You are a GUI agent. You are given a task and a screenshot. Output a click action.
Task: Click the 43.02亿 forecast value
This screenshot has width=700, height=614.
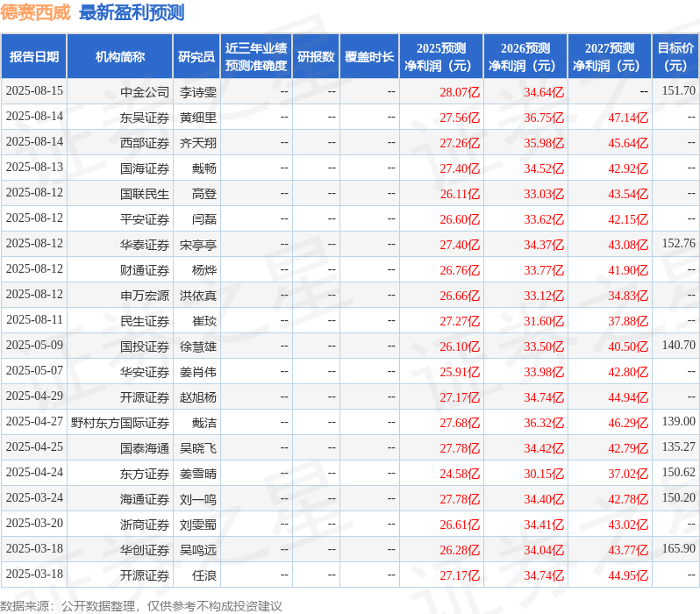click(x=628, y=525)
